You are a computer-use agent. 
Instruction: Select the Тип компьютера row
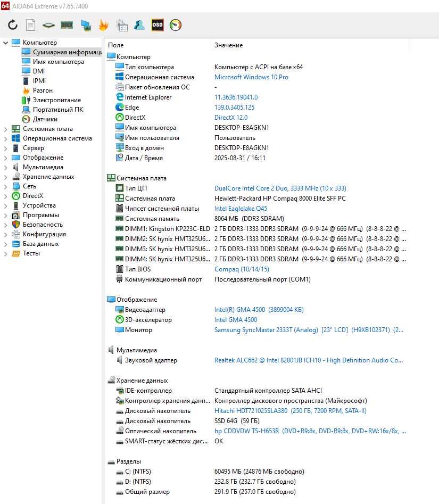[256, 67]
